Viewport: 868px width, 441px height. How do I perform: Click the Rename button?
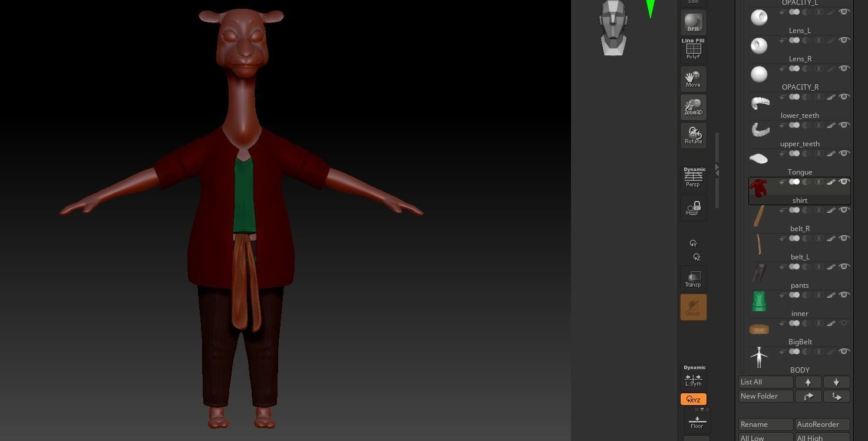click(x=765, y=424)
